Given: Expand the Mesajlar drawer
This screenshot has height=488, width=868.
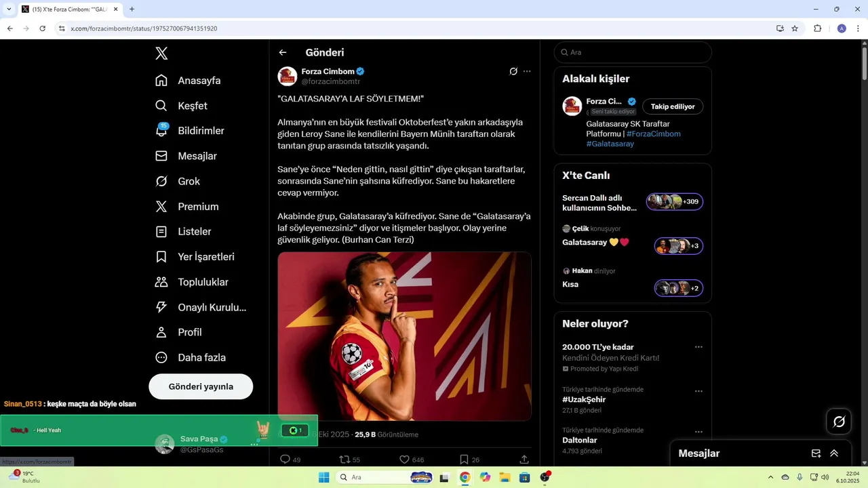Looking at the screenshot, I should coord(834,453).
